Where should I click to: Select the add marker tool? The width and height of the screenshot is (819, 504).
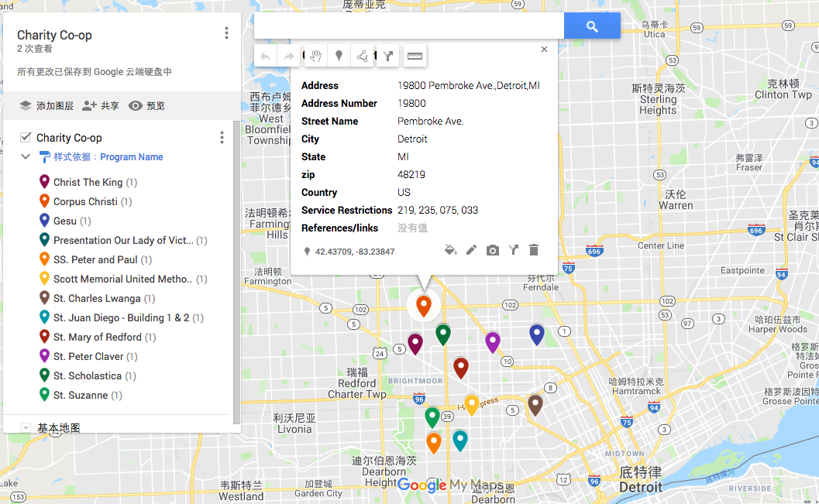coord(339,56)
